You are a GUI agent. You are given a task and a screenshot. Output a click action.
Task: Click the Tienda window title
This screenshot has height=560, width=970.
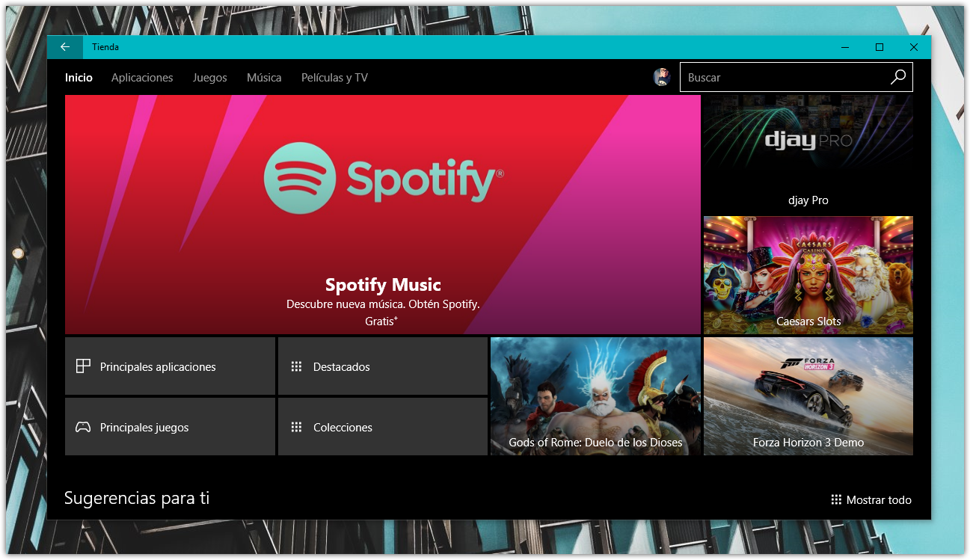coord(105,47)
